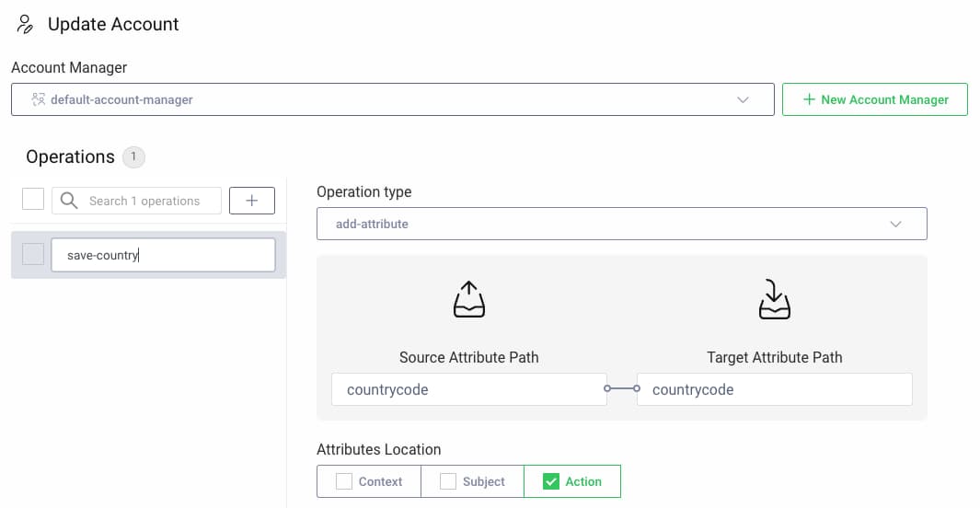
Task: Click the Operations section heading
Action: point(71,156)
